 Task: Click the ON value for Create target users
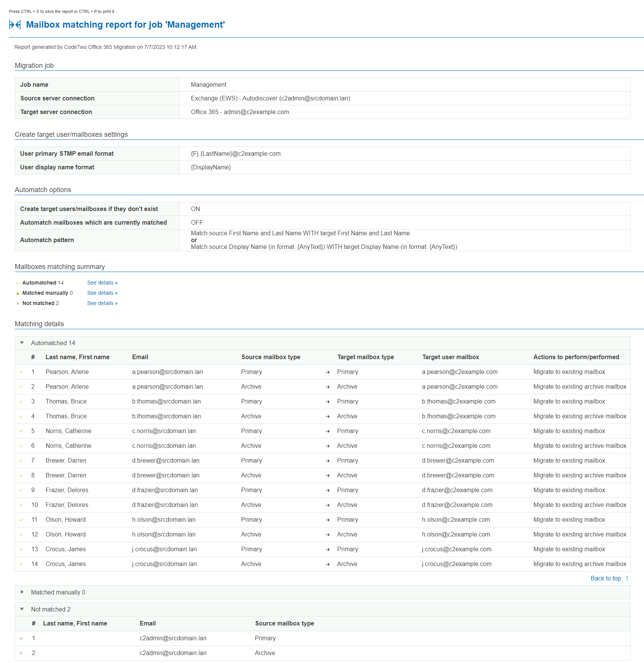pos(195,209)
